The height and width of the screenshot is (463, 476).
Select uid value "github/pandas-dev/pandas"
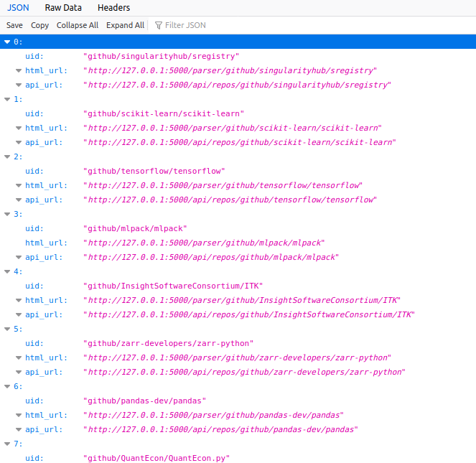145,401
